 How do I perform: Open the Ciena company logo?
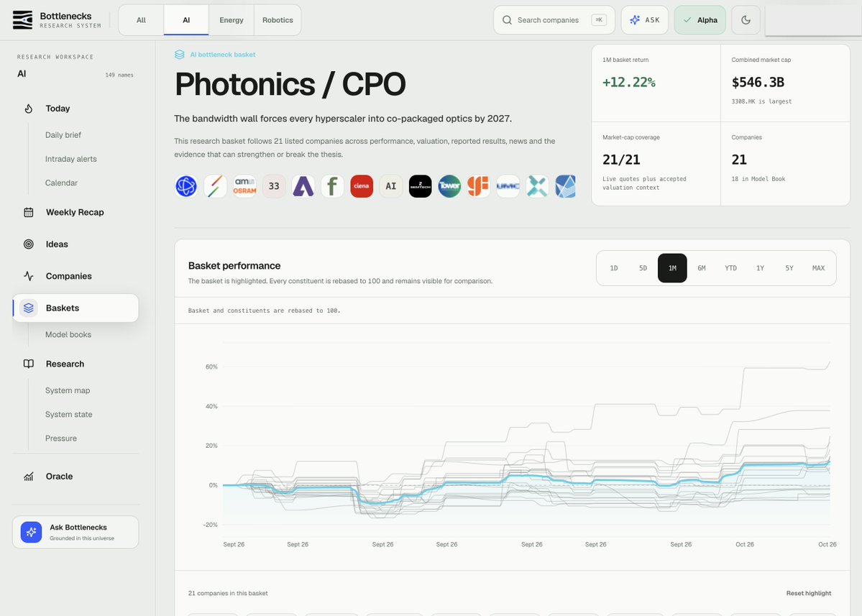click(x=361, y=186)
